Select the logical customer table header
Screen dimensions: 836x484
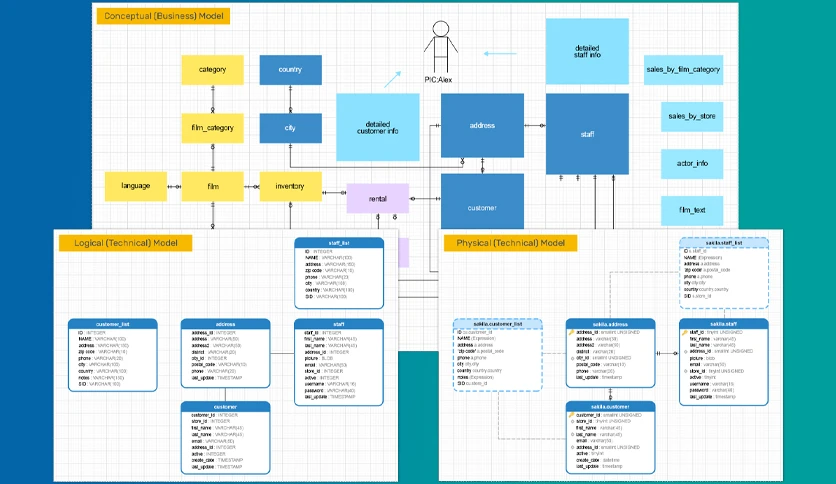pos(226,407)
